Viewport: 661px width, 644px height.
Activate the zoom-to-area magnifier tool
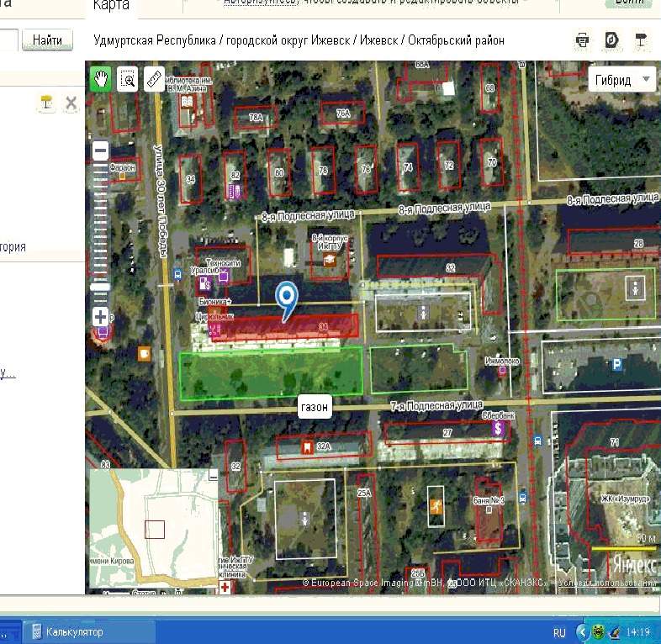pos(127,79)
